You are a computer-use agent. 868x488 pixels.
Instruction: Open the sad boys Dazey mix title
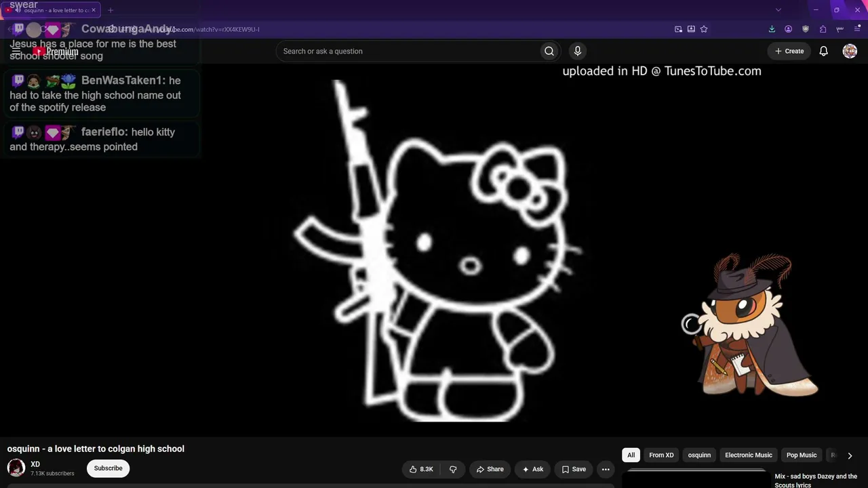[x=816, y=481]
